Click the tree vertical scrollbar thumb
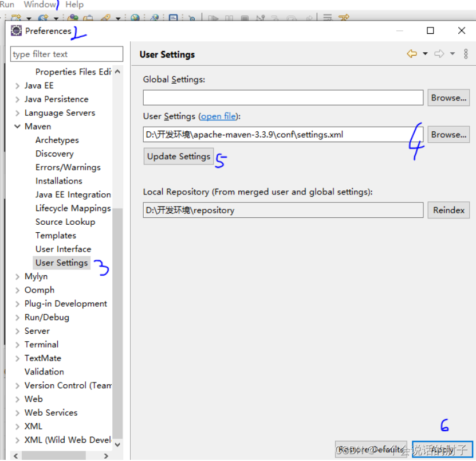 tap(118, 323)
